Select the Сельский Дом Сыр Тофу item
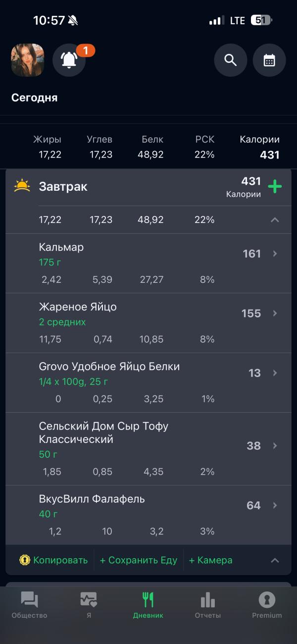Viewport: 297px width, 644px height. click(103, 432)
